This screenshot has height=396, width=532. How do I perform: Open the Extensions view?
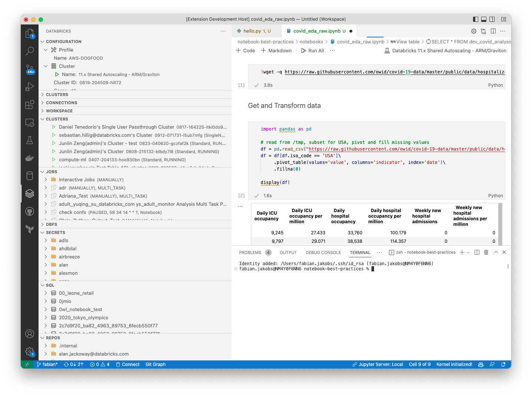30,105
